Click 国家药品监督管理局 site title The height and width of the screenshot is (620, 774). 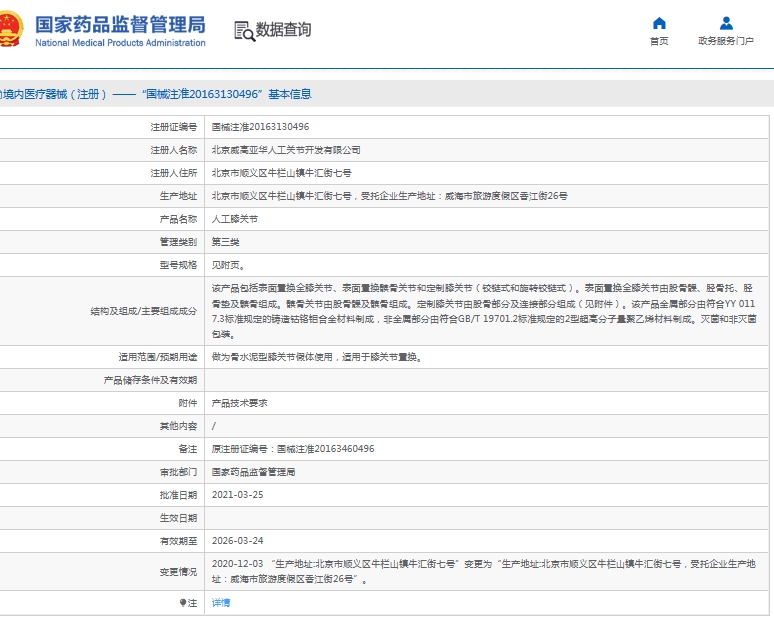[x=120, y=25]
